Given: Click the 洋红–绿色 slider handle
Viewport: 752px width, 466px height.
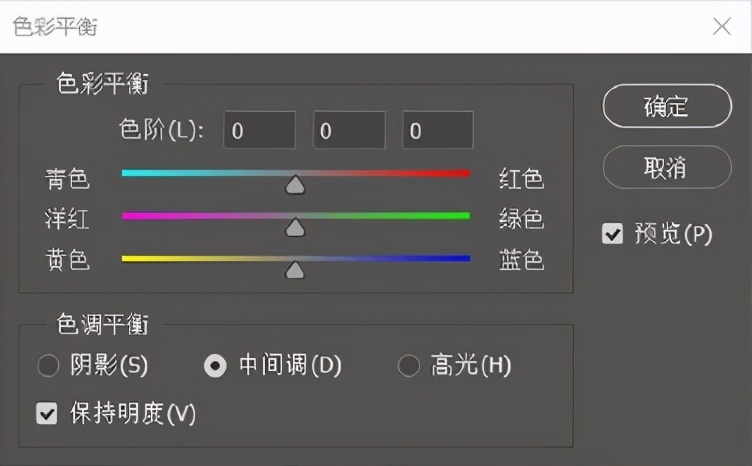Looking at the screenshot, I should 295,227.
